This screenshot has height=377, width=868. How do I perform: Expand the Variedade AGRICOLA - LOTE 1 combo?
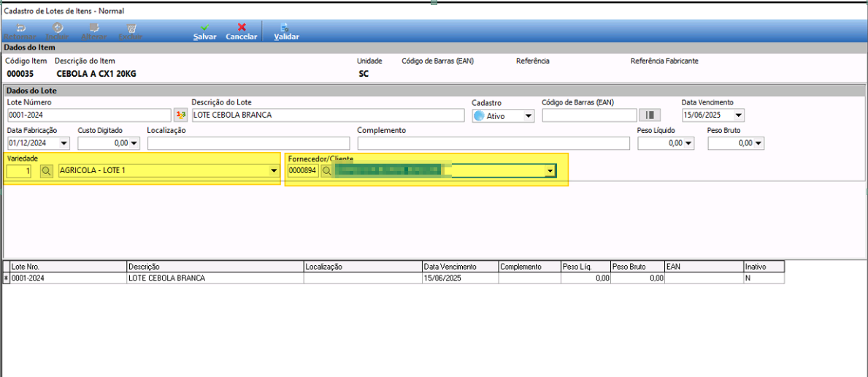pos(273,171)
